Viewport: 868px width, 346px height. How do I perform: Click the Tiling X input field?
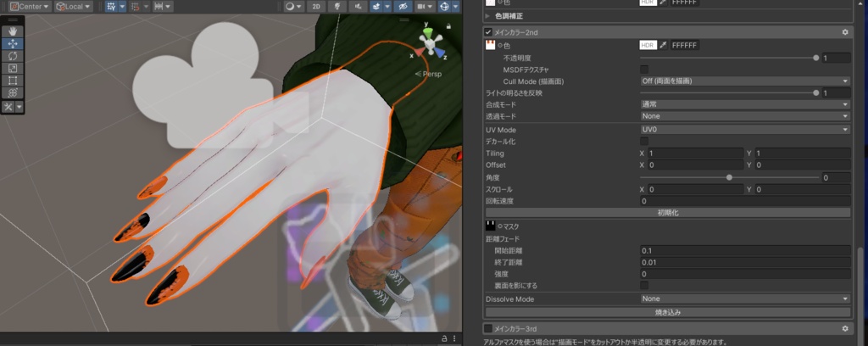(x=695, y=153)
